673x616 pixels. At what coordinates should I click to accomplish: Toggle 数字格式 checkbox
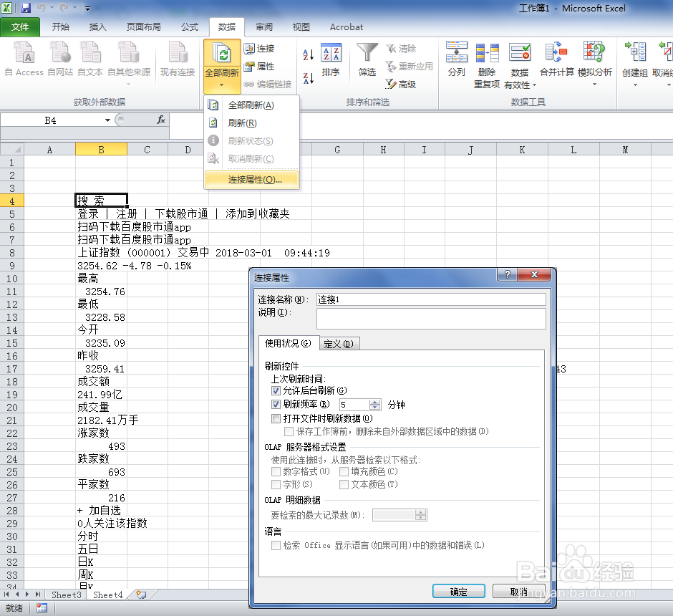coord(276,472)
